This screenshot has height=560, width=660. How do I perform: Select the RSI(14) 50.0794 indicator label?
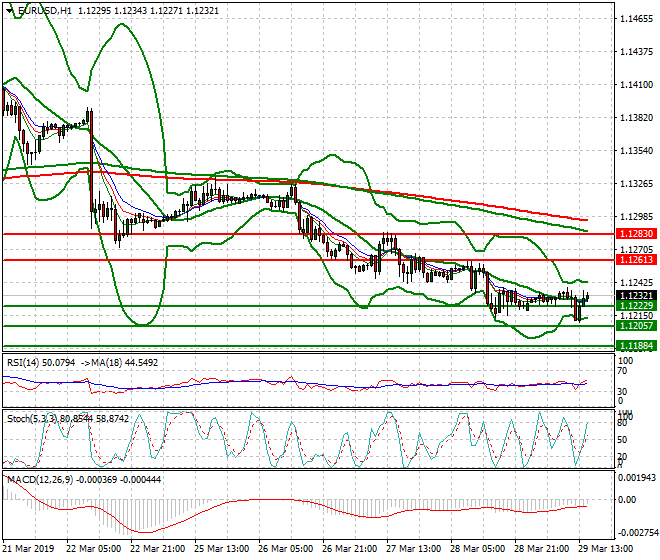tap(41, 363)
